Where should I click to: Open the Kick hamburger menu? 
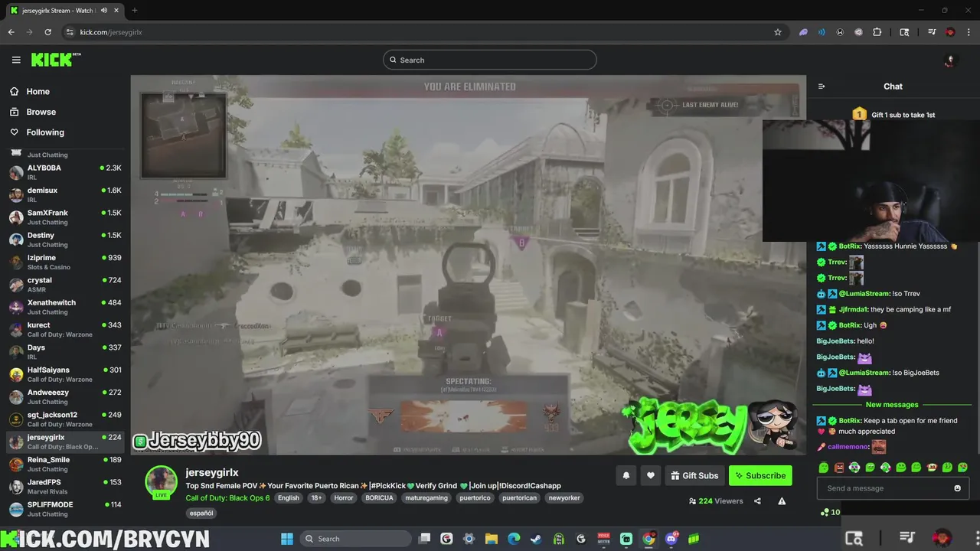[16, 60]
